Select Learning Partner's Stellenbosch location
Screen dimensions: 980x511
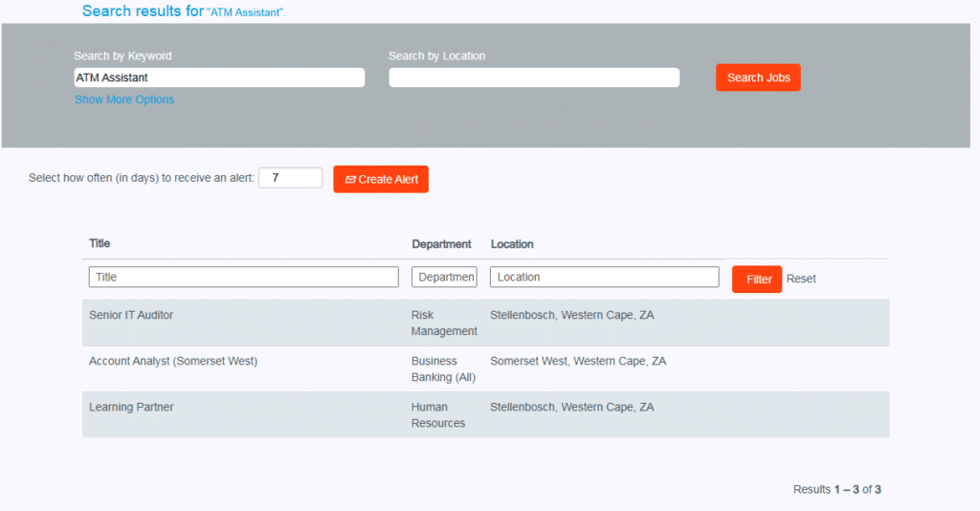coord(572,407)
